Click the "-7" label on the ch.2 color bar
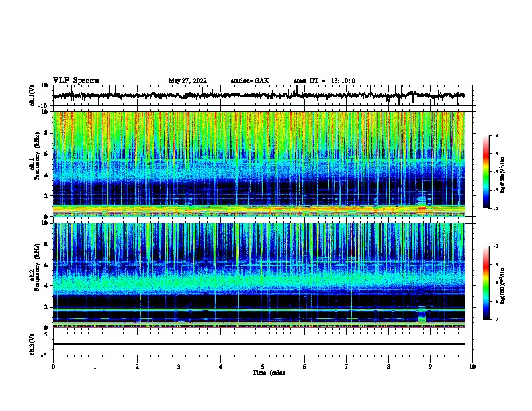 pyautogui.click(x=495, y=319)
